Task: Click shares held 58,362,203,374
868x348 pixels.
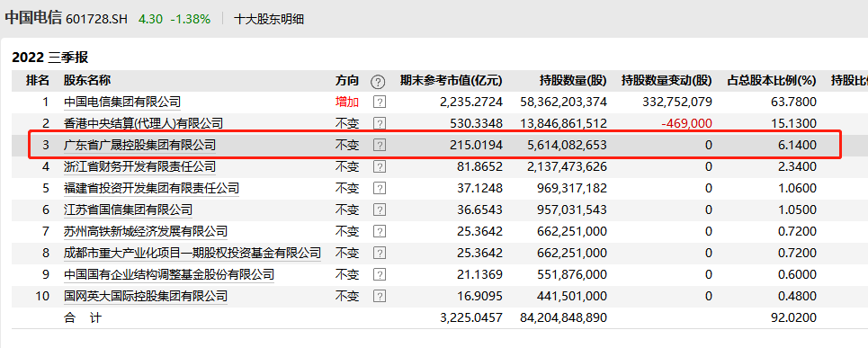Action: 564,102
